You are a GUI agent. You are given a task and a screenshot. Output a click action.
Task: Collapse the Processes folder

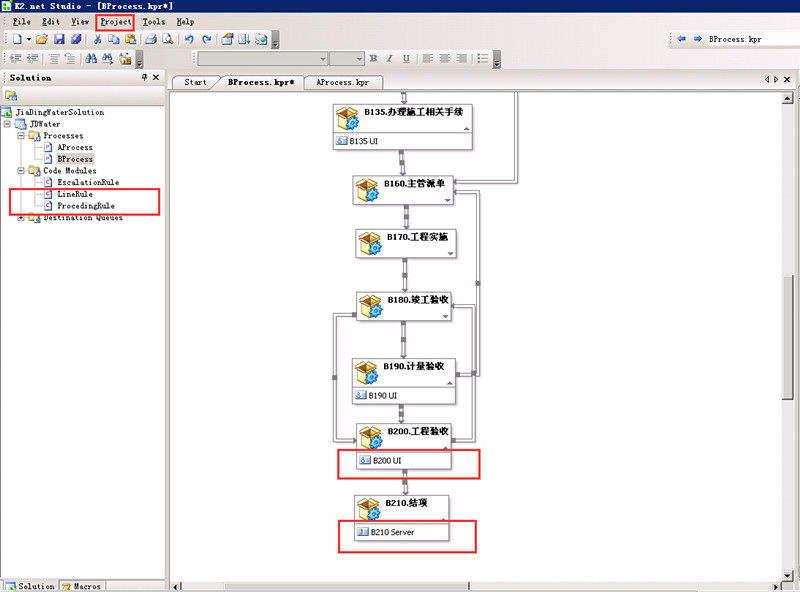tap(21, 136)
